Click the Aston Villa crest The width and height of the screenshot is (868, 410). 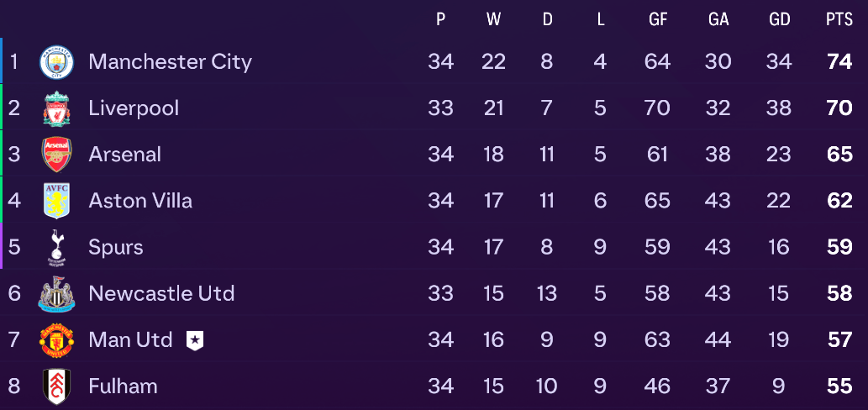pos(56,200)
